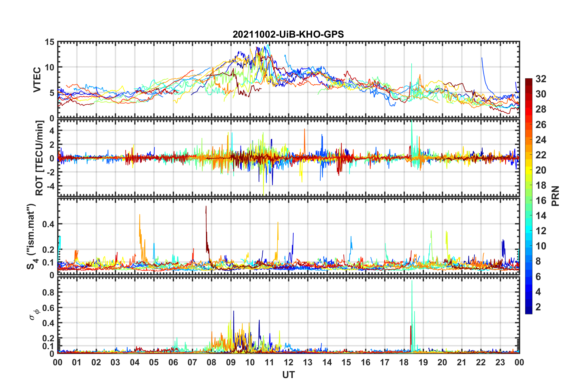577x392 pixels.
Task: Click x-axis tick label 15
Action: (346, 362)
